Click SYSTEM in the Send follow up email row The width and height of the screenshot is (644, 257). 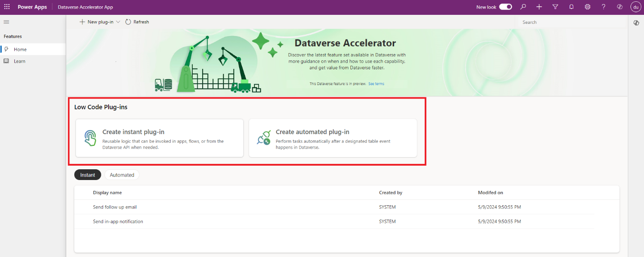click(x=387, y=207)
